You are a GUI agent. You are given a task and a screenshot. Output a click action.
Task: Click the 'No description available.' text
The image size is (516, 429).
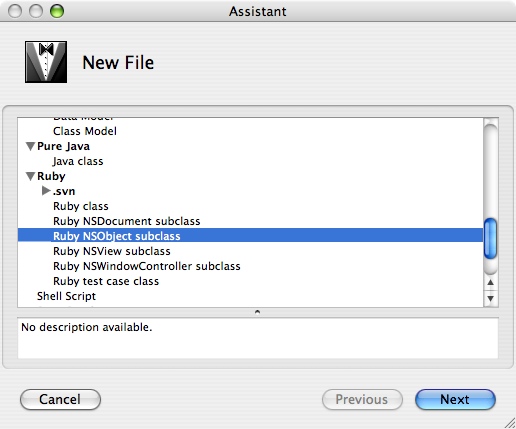click(87, 327)
